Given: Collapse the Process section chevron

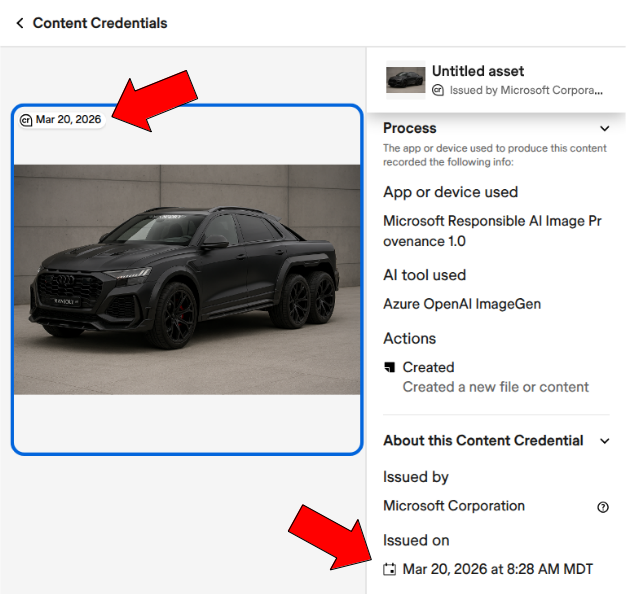Looking at the screenshot, I should (x=604, y=129).
